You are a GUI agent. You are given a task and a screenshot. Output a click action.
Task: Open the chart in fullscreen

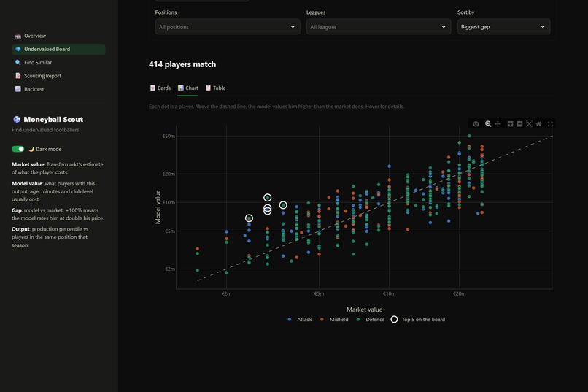pyautogui.click(x=550, y=124)
